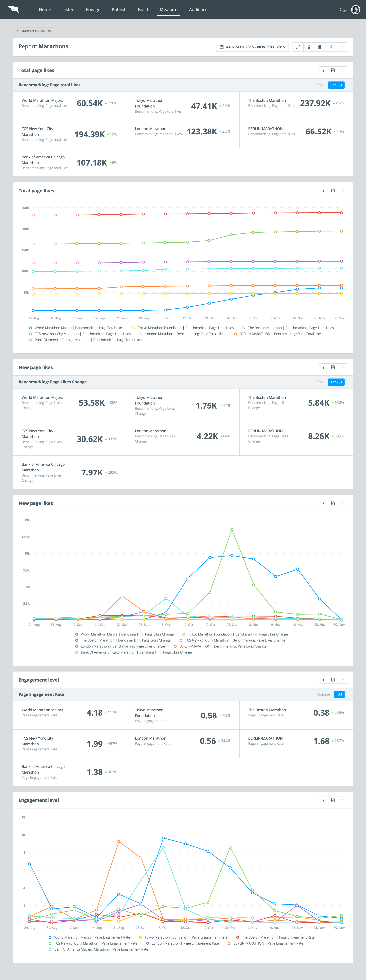This screenshot has height=980, width=366.
Task: Show info for the Total page likes summary
Action: 323,70
